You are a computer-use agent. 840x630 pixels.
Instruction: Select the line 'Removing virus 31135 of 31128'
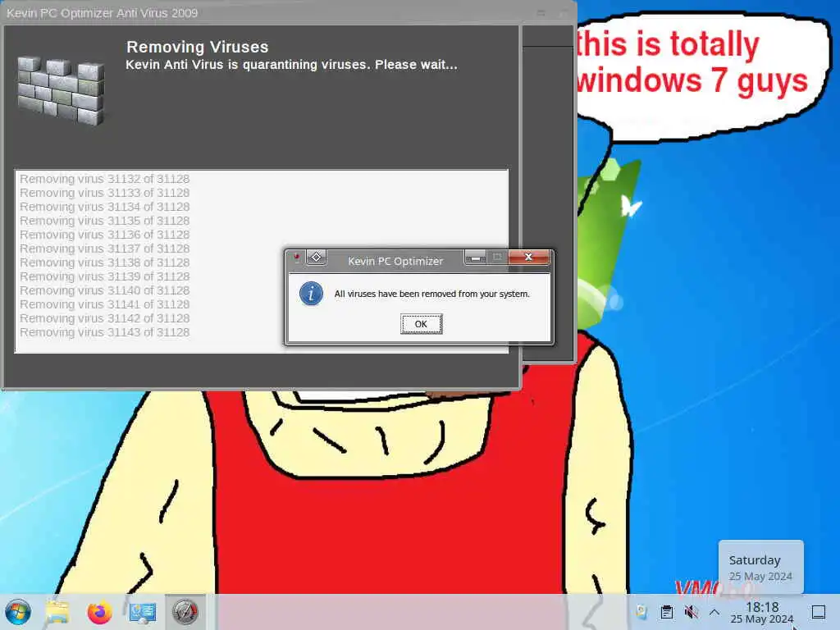point(104,221)
